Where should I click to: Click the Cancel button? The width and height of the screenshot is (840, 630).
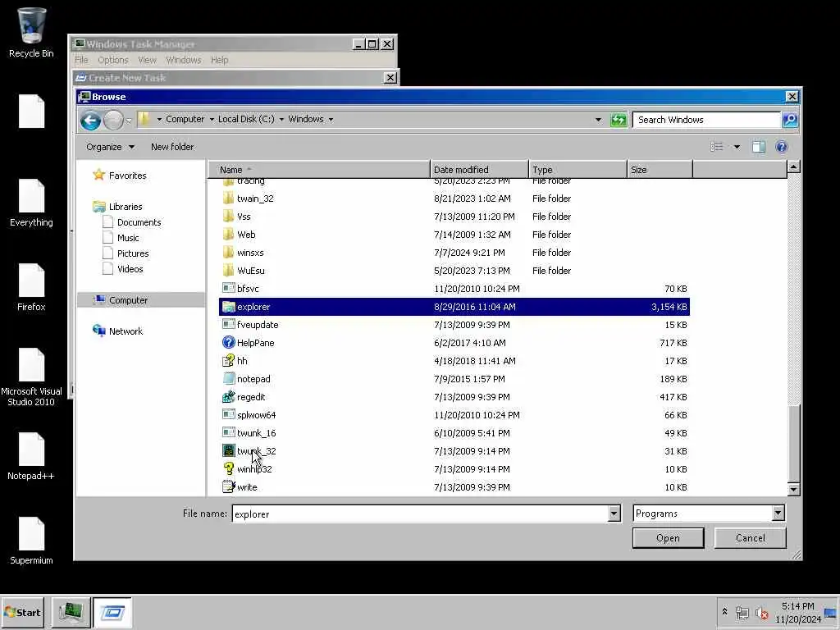coord(750,538)
